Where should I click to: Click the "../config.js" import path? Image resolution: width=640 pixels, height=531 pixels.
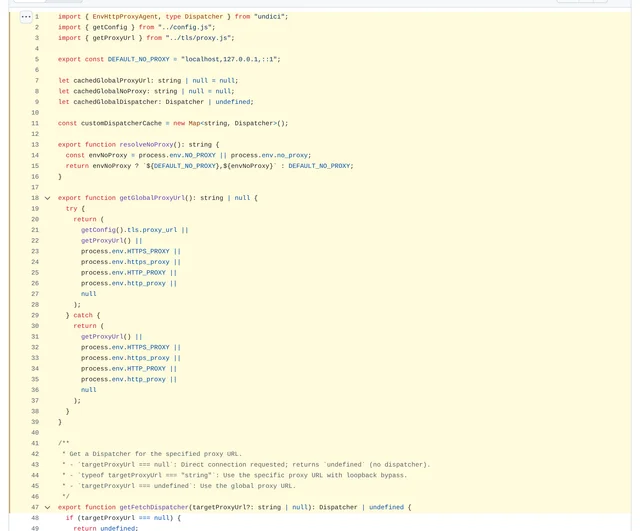coord(186,27)
